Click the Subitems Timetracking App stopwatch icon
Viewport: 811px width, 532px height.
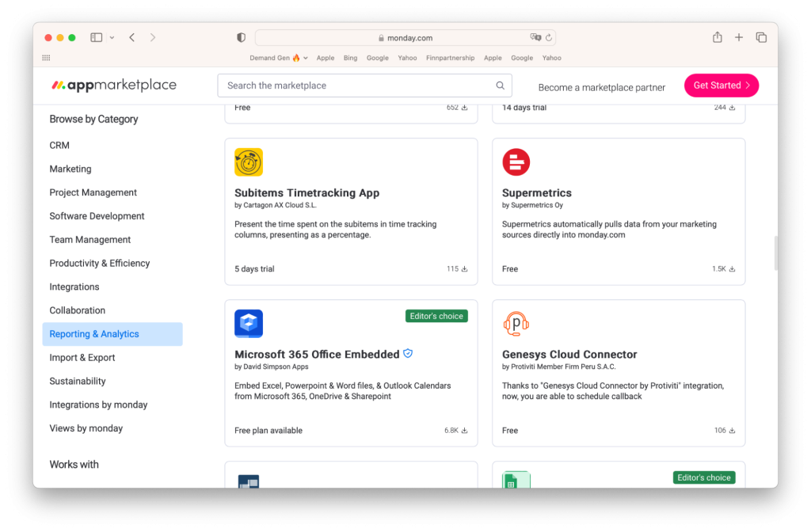pyautogui.click(x=249, y=162)
